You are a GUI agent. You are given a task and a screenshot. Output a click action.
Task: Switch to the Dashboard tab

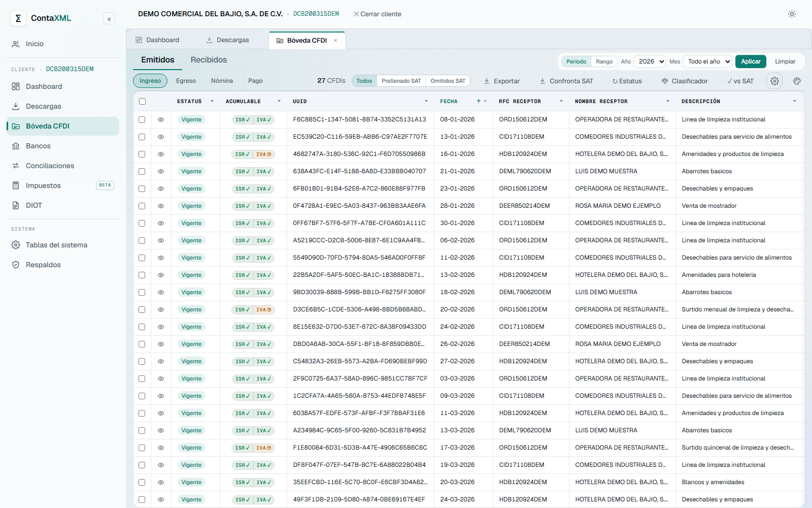pos(157,40)
